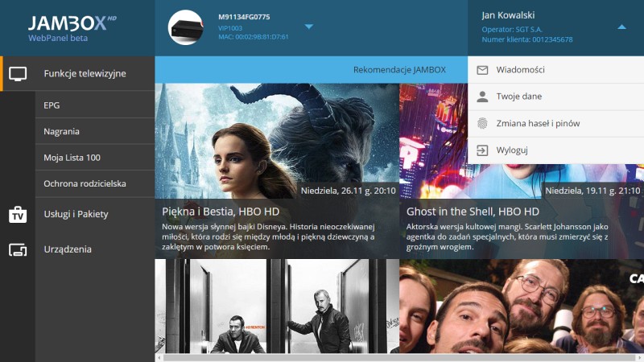Viewport: 644px width, 362px height.
Task: Click the black-and-white doorway movie thumbnail
Action: pyautogui.click(x=277, y=306)
